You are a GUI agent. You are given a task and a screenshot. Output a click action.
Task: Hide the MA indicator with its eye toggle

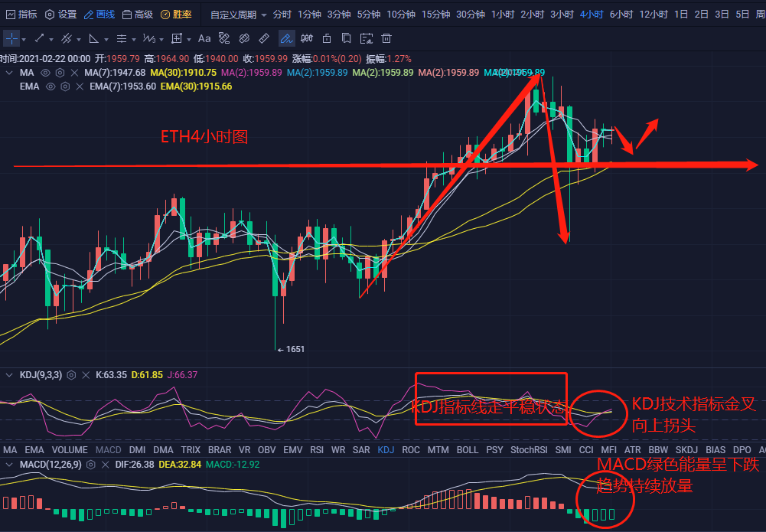[46, 73]
